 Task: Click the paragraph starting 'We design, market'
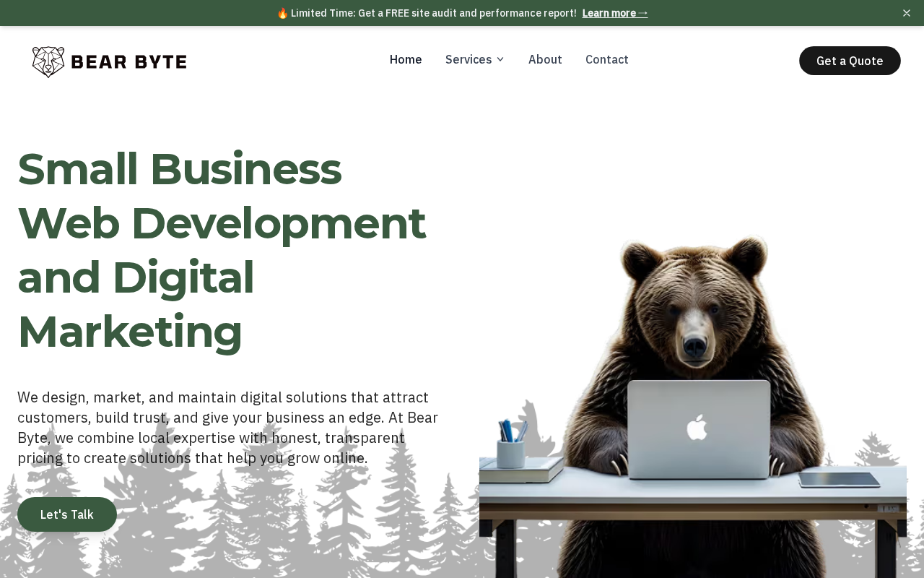pos(228,428)
